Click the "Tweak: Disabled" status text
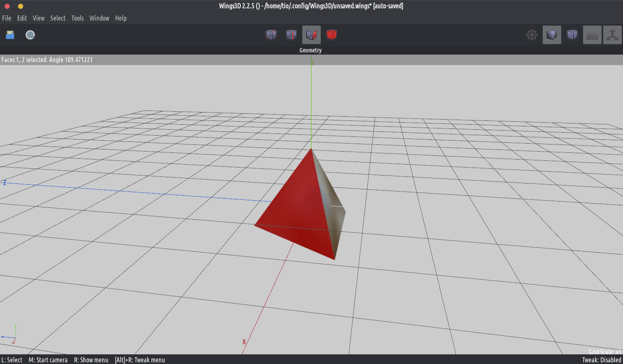This screenshot has height=364, width=623. click(602, 360)
